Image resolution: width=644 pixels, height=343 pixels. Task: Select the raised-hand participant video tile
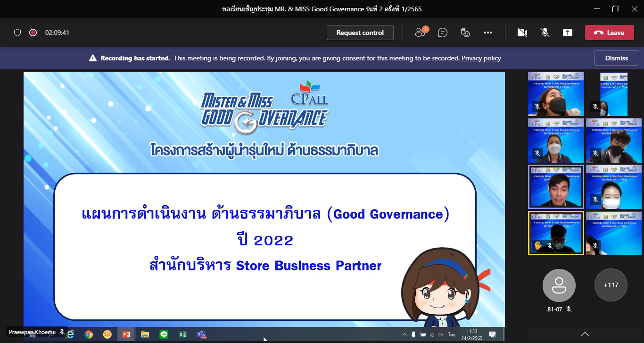tap(556, 233)
